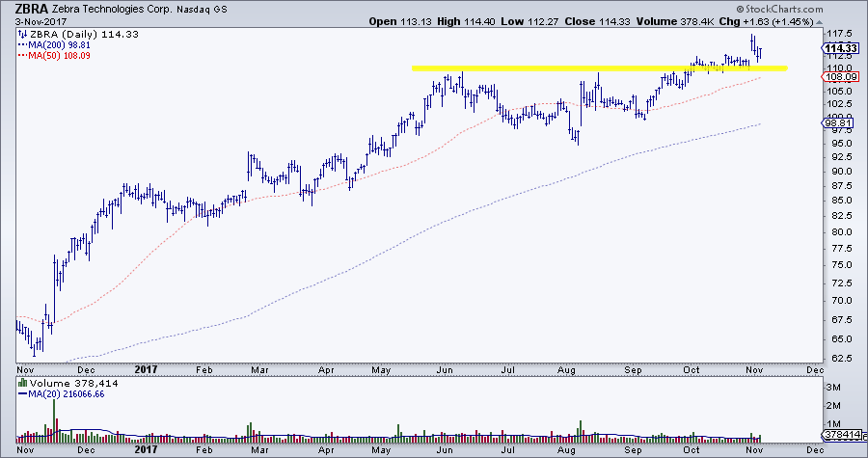The image size is (868, 458).
Task: Click the 114.33 current price tag
Action: tap(836, 48)
